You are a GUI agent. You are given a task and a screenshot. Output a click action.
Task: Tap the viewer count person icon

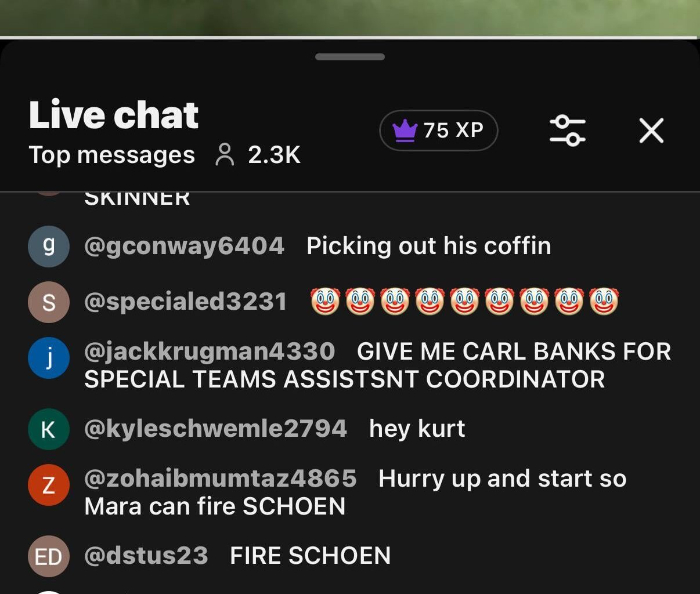click(x=225, y=155)
